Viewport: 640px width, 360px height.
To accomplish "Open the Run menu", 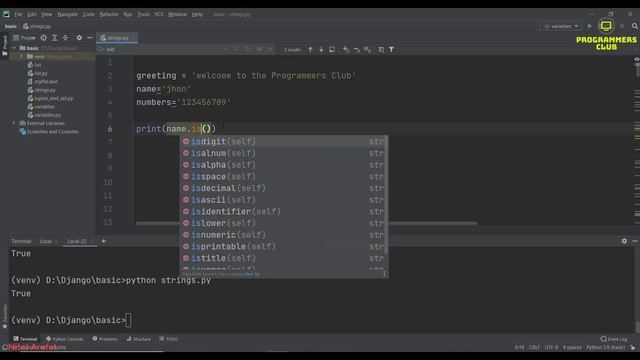I will pyautogui.click(x=128, y=14).
